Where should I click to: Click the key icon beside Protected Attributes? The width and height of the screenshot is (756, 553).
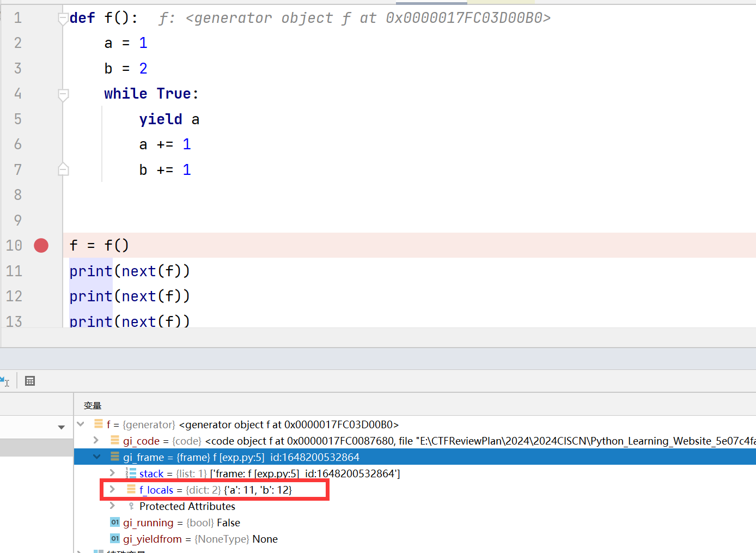[x=131, y=506]
